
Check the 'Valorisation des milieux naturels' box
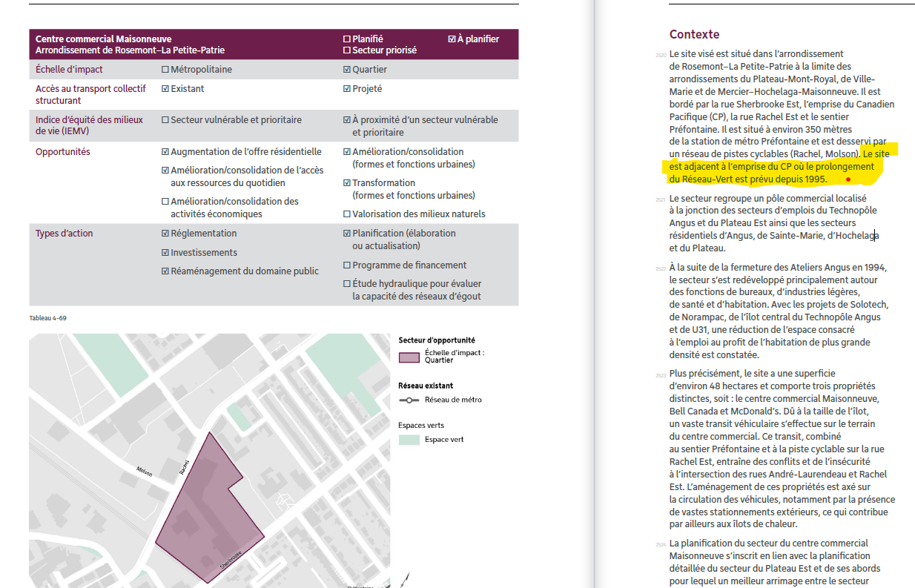[347, 214]
